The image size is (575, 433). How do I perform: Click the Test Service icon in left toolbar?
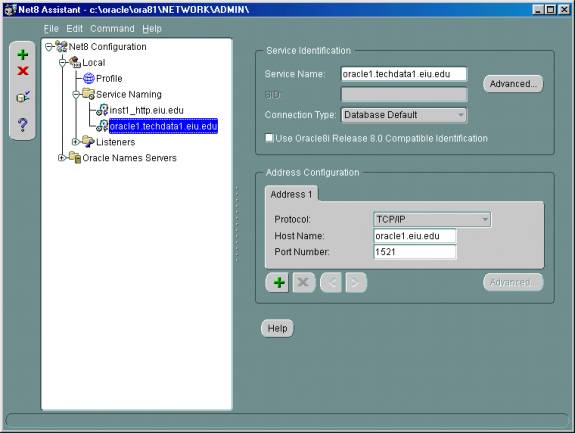click(23, 97)
